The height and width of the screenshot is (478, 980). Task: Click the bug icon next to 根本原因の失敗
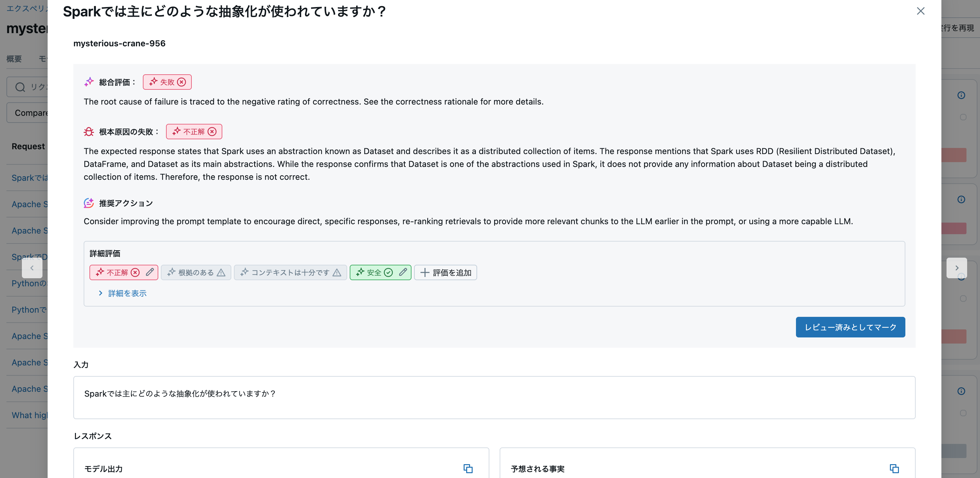(89, 131)
